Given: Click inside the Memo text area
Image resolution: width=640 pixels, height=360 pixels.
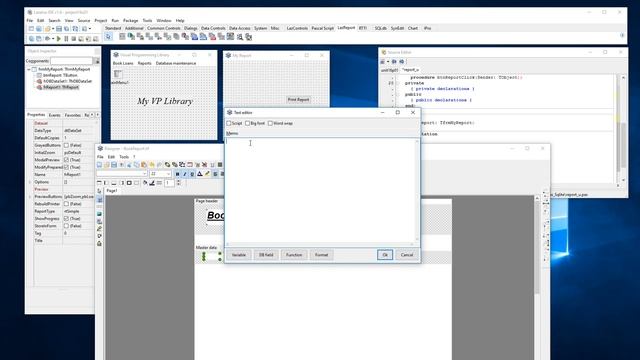Looking at the screenshot, I should 320,191.
